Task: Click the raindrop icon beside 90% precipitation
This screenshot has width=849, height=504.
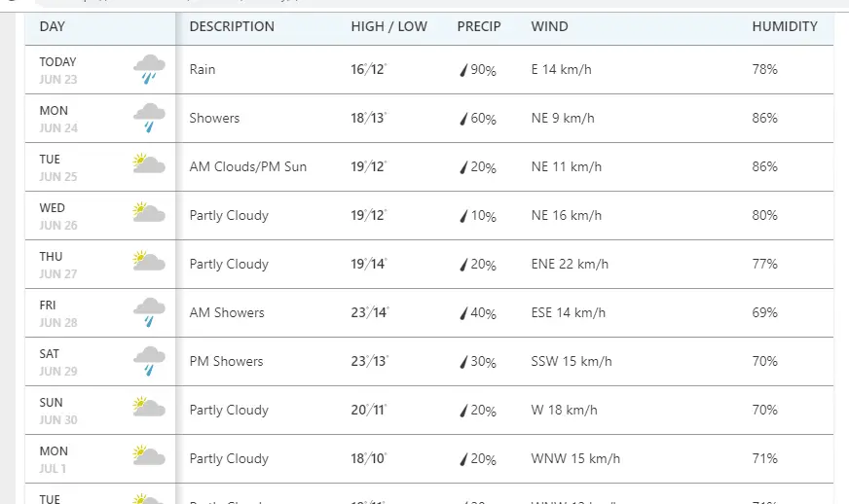Action: [463, 70]
